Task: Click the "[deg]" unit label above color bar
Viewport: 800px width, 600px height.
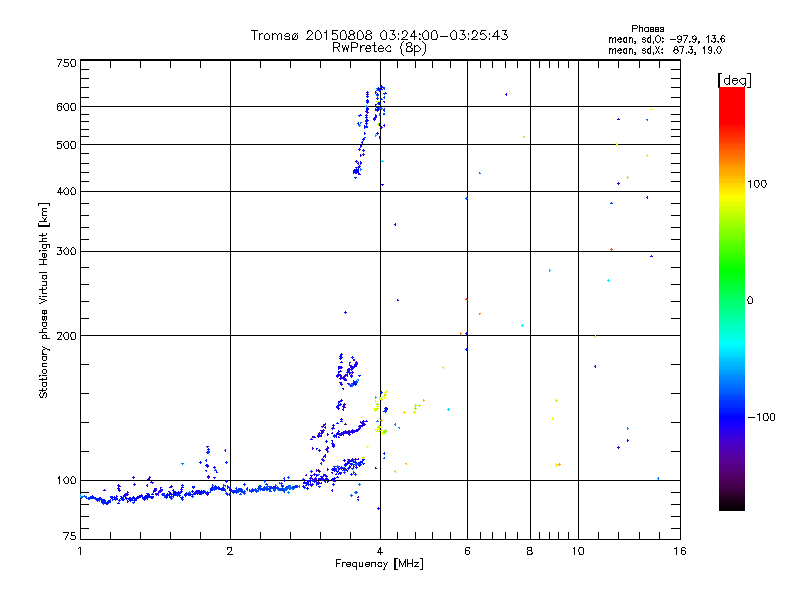Action: (734, 80)
